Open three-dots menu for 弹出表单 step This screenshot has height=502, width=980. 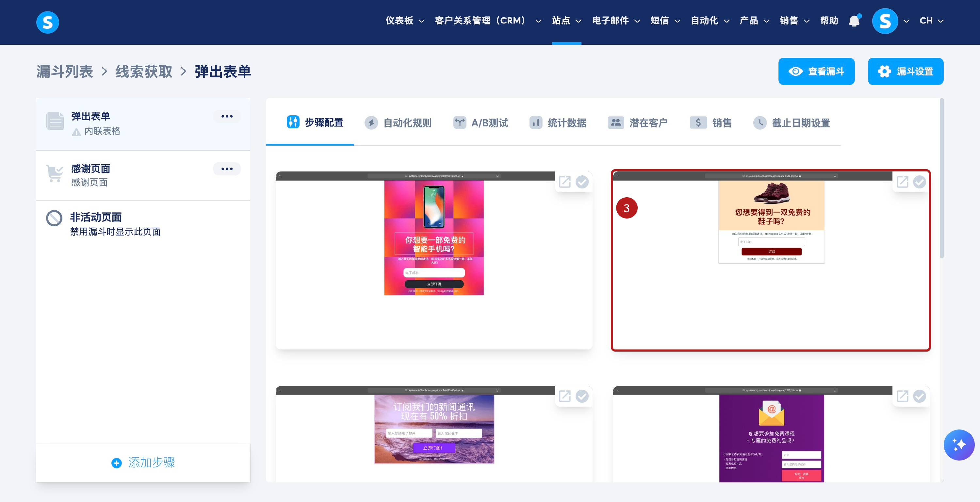click(x=227, y=116)
